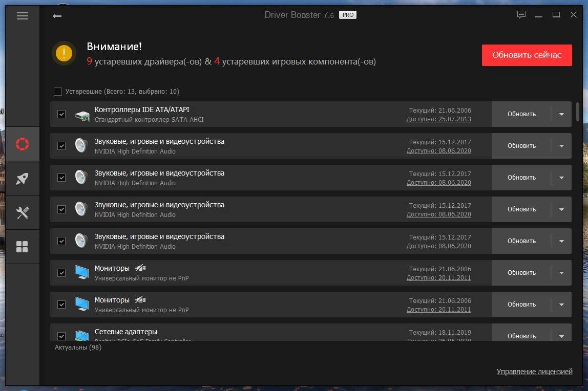Expand update options for fourth NVIDIA audio row
The height and width of the screenshot is (391, 588).
[x=562, y=241]
